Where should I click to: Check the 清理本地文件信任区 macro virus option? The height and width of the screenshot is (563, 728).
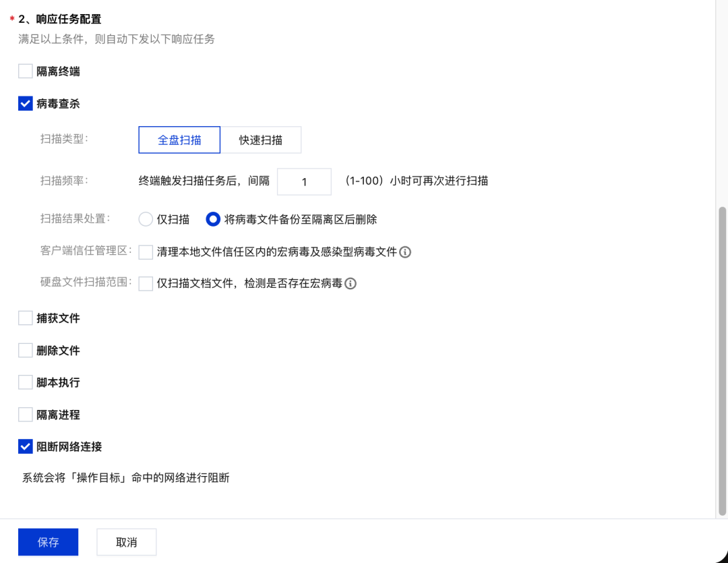[145, 252]
